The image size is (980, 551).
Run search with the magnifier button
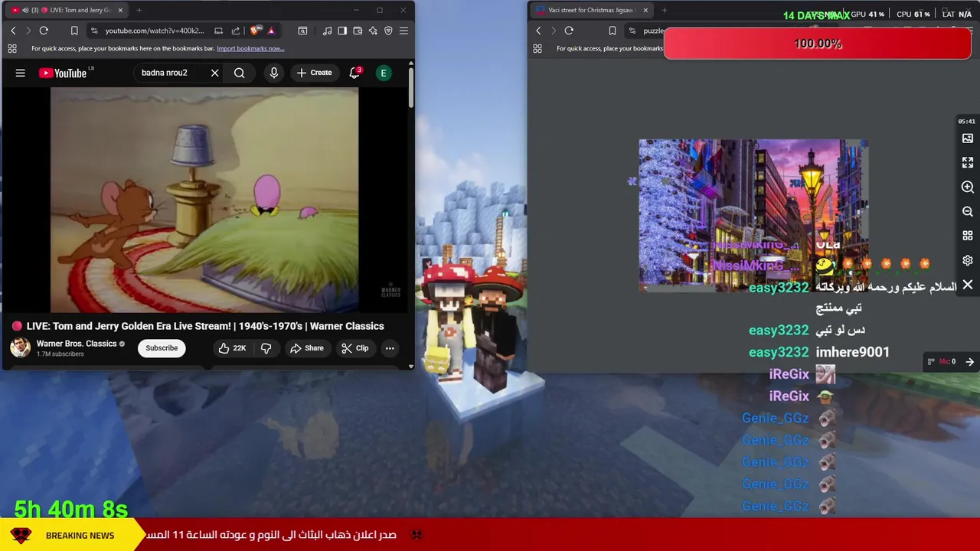click(240, 73)
